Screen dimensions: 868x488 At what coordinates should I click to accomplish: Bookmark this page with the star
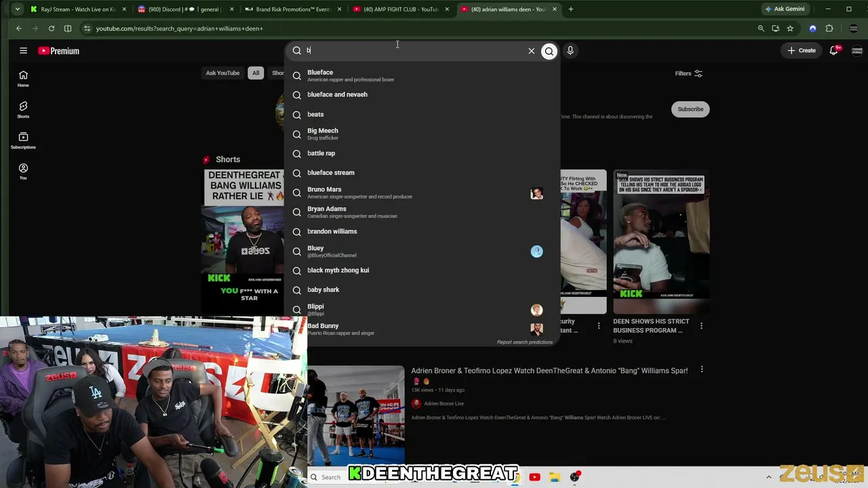790,28
